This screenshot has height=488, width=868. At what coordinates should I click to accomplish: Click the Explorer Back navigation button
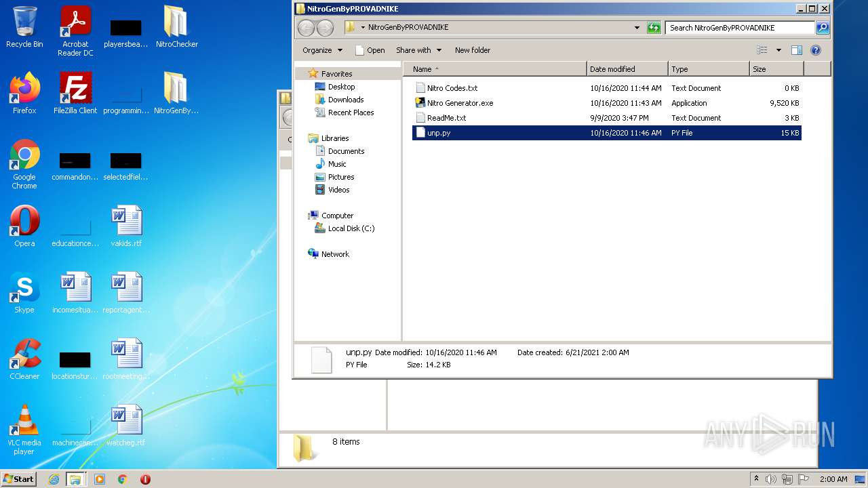click(x=307, y=28)
